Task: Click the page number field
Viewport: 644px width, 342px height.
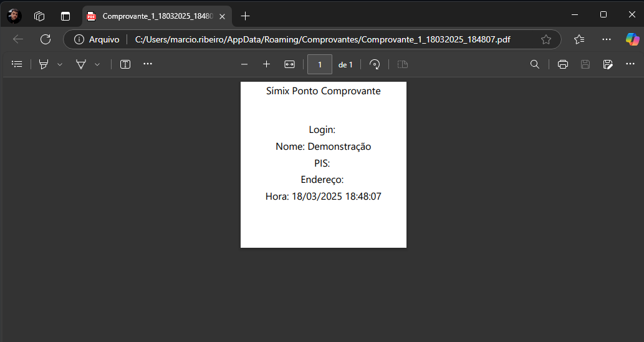Action: tap(320, 64)
